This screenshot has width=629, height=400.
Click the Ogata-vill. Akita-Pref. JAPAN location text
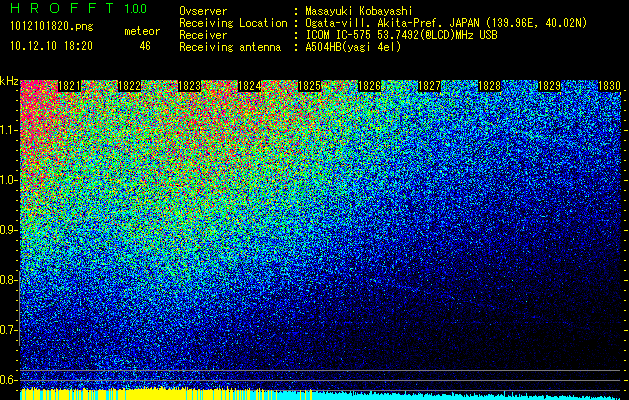tap(445, 23)
